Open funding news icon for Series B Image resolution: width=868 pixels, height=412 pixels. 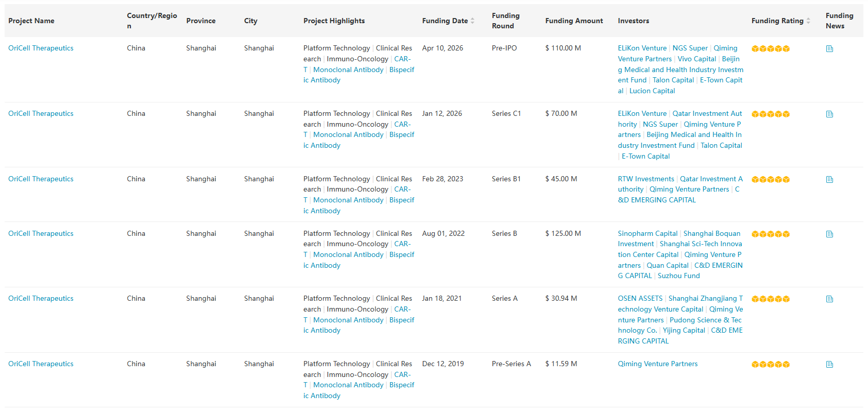(x=829, y=234)
